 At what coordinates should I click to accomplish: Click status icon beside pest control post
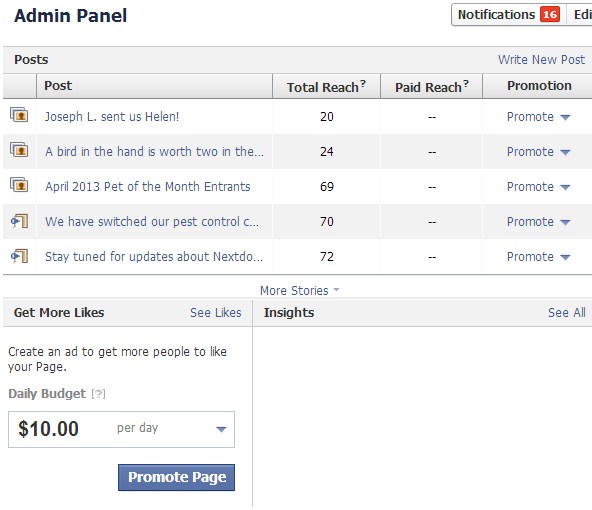tap(20, 220)
